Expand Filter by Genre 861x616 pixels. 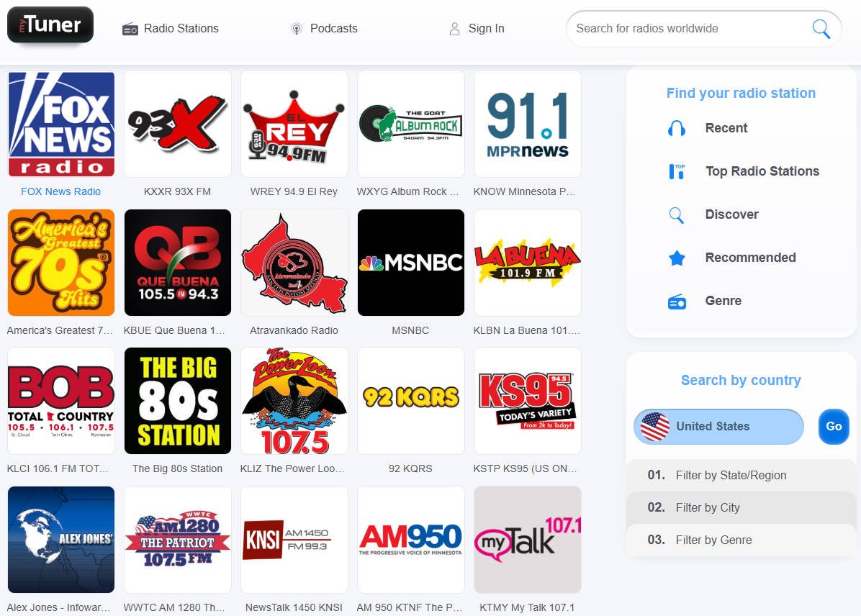tap(741, 540)
